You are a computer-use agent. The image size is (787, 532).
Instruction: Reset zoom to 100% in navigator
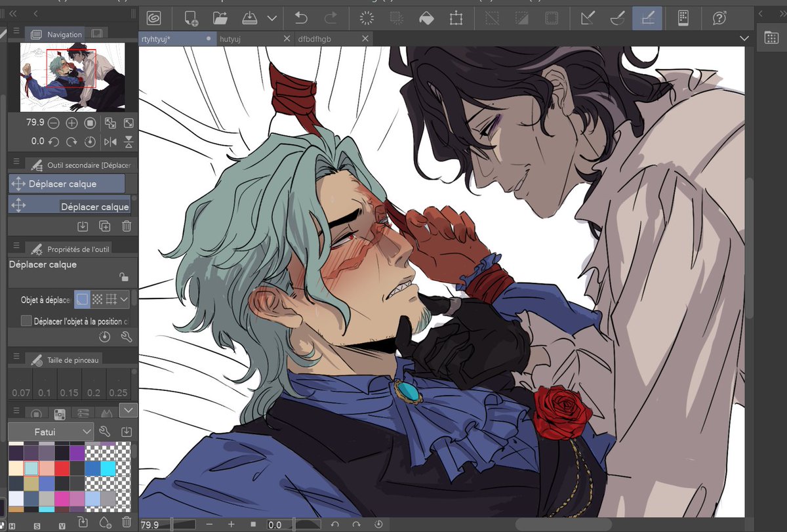[x=91, y=123]
